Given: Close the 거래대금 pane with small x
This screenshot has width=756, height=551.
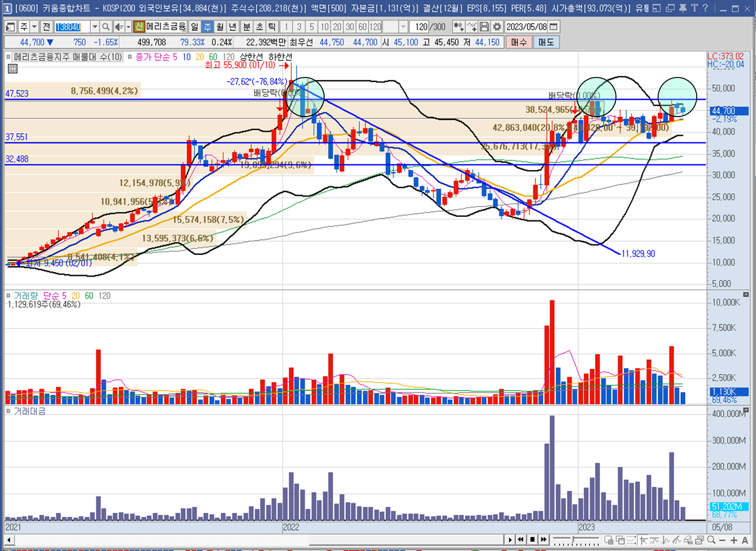Looking at the screenshot, I should [x=746, y=410].
